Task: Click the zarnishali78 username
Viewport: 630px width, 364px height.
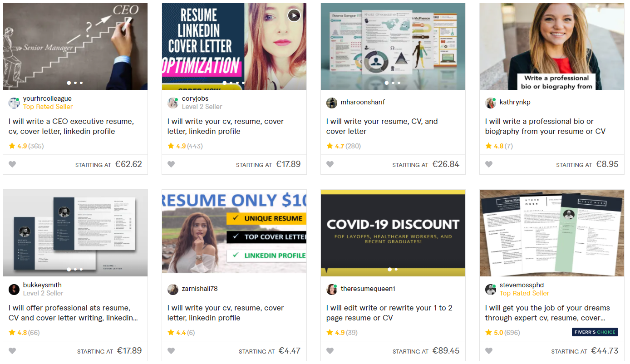Action: click(200, 289)
